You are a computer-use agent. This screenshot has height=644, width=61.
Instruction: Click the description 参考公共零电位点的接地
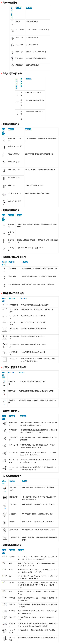[33, 93]
